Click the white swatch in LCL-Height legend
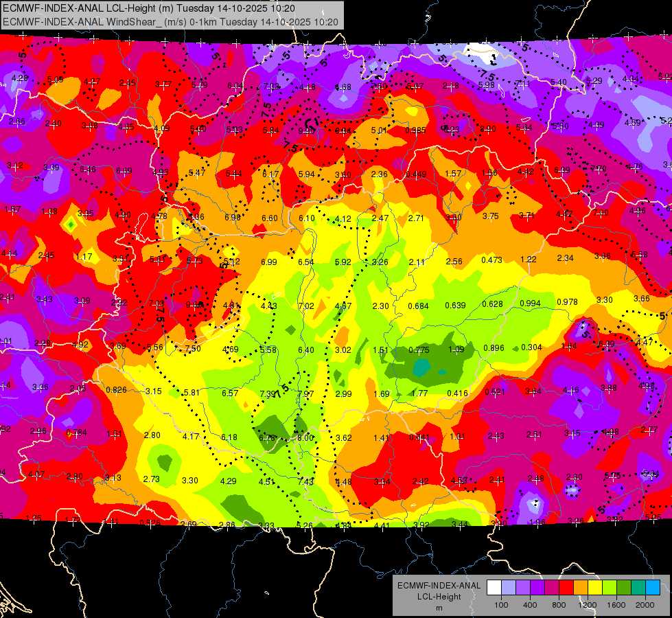Viewport: 672px width, 618px height. [494, 588]
